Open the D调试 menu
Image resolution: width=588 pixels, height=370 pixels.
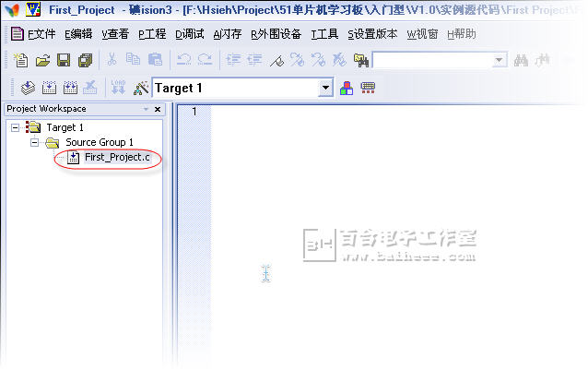click(189, 34)
